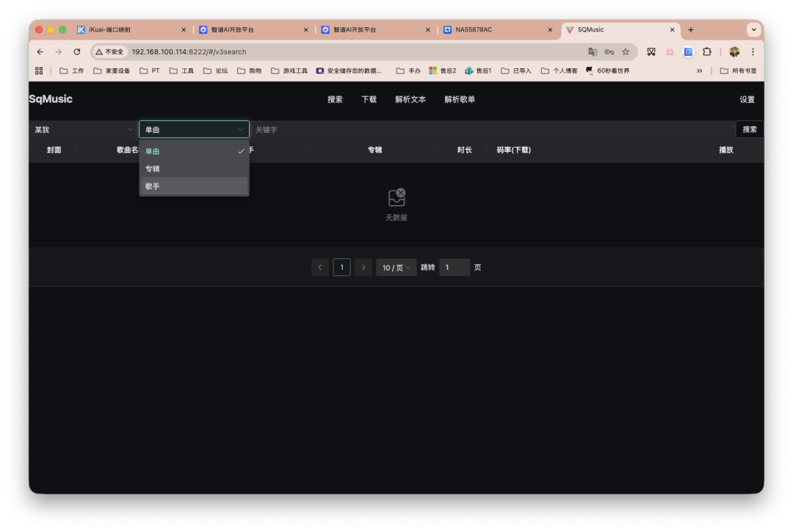This screenshot has height=532, width=793.
Task: Select 专辑 in the open dropdown list
Action: pos(152,168)
